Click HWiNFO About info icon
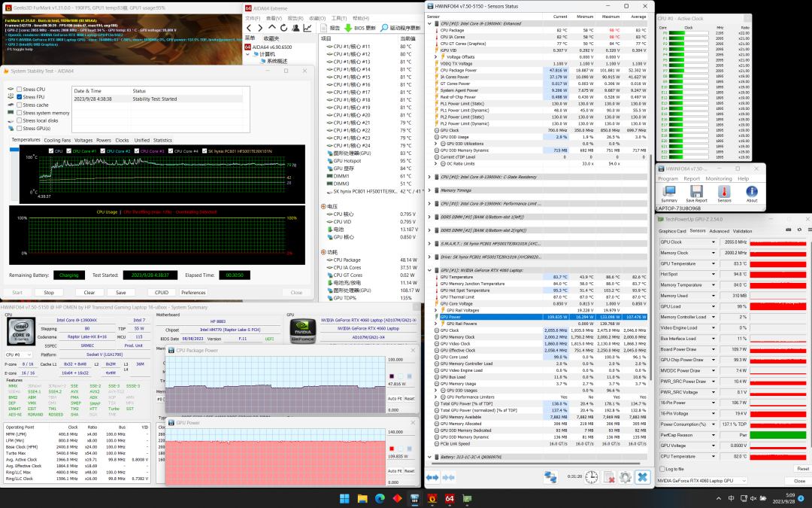This screenshot has width=812, height=508. coord(751,191)
